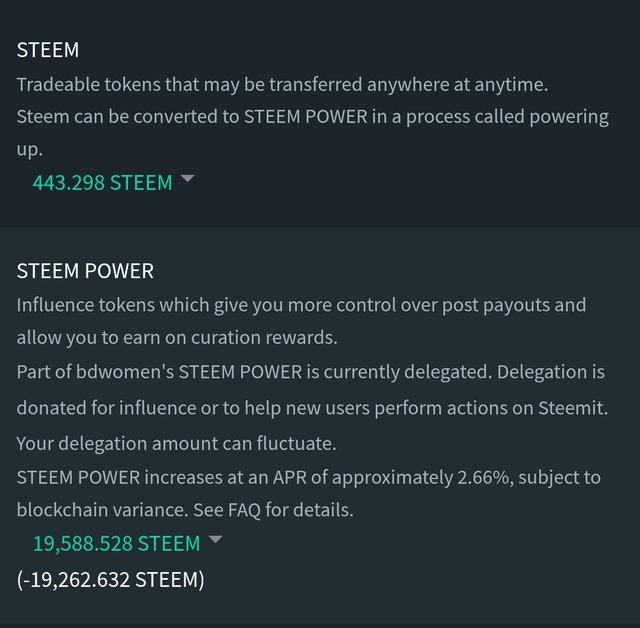The width and height of the screenshot is (640, 628).
Task: Click the 'Tradeable tokens' description line
Action: tap(282, 85)
